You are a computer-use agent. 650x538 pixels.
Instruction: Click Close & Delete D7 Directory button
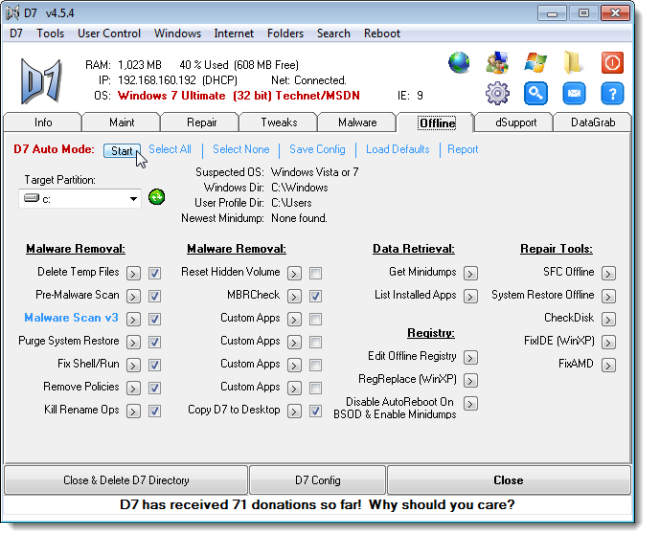(x=126, y=480)
